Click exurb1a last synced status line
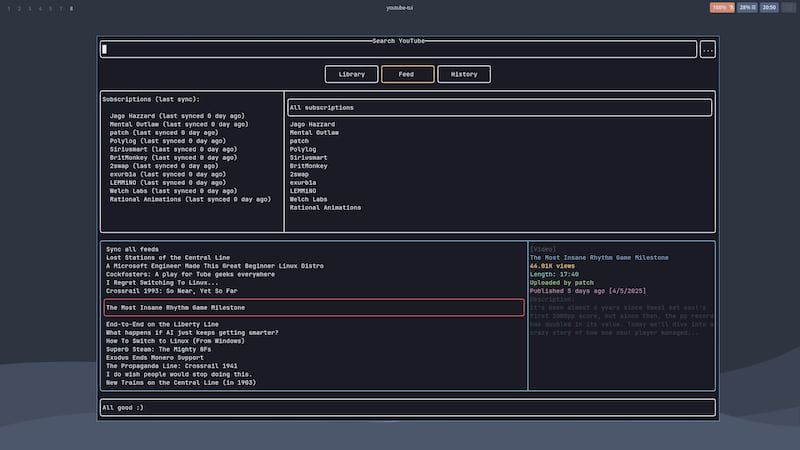 click(x=168, y=174)
